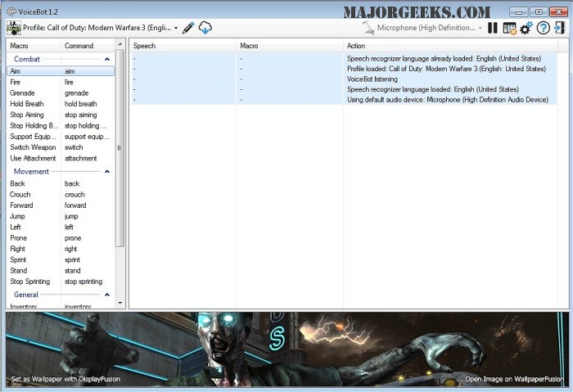
Task: Open the Microphone device dropdown
Action: click(x=430, y=28)
